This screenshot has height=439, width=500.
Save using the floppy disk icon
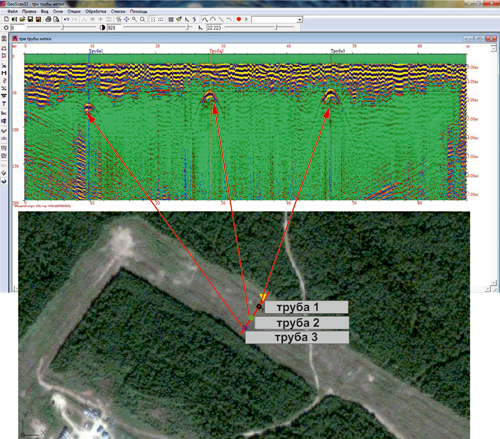(x=30, y=19)
